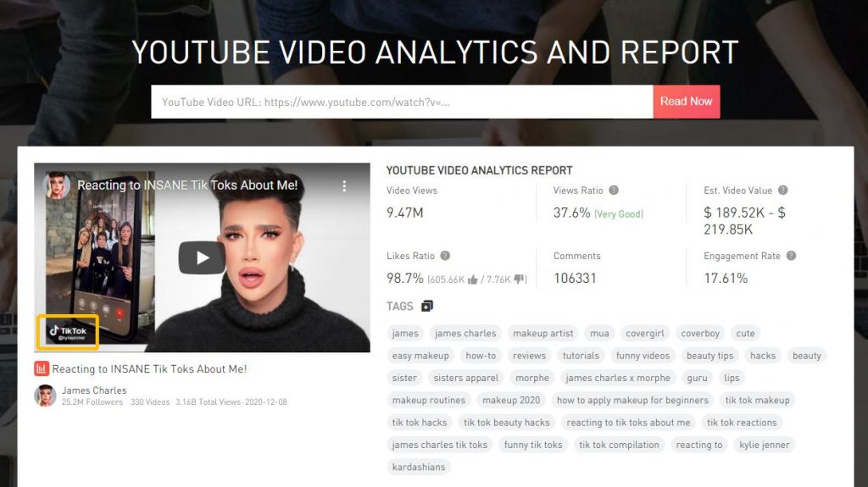Open the video title link in the player
This screenshot has height=487, width=868.
[187, 185]
